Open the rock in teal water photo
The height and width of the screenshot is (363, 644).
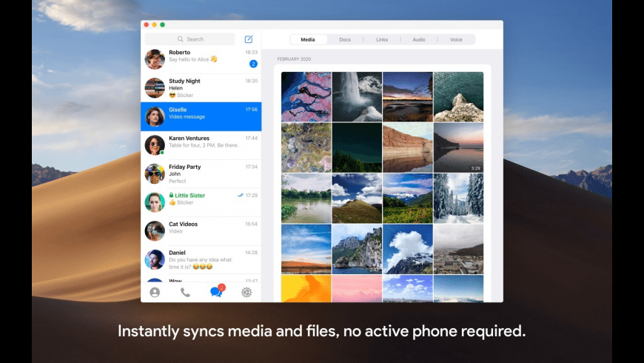(x=458, y=96)
